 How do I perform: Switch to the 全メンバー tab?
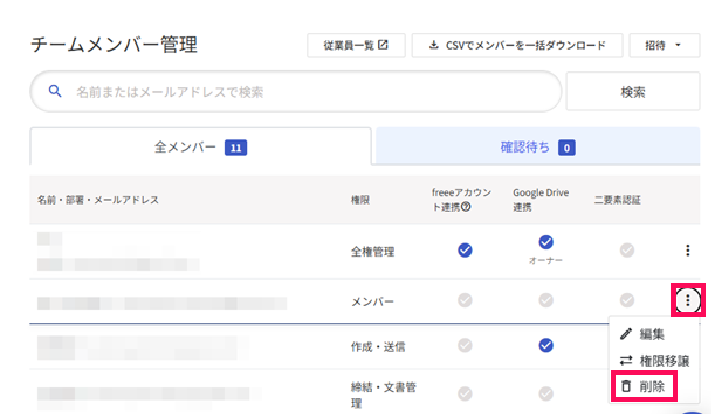click(200, 147)
